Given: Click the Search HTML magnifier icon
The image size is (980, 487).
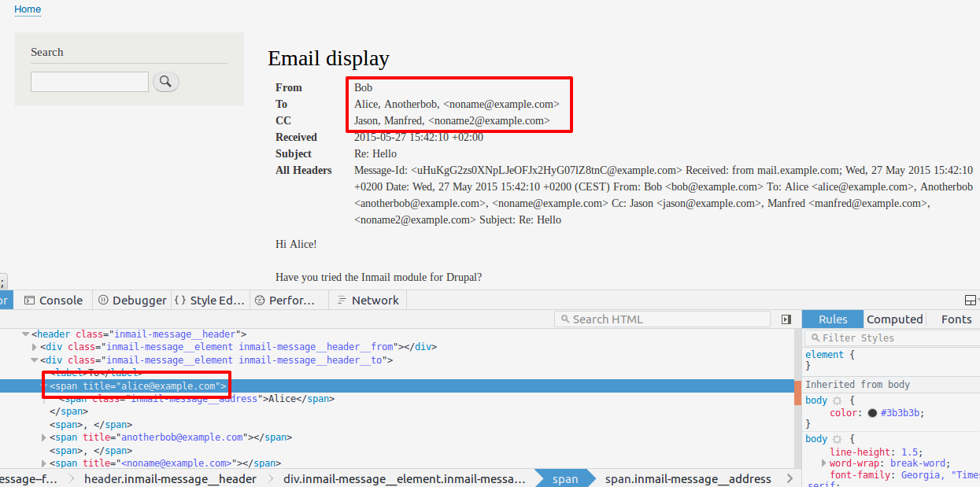Looking at the screenshot, I should click(566, 319).
